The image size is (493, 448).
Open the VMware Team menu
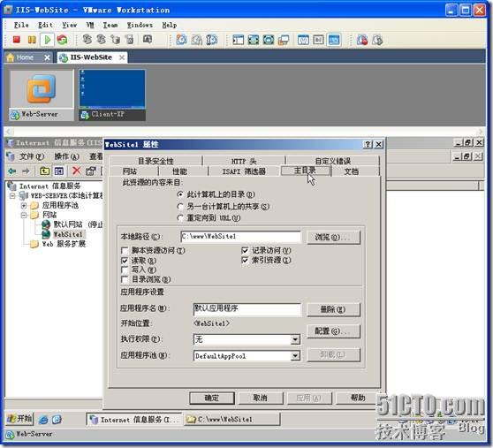(110, 25)
